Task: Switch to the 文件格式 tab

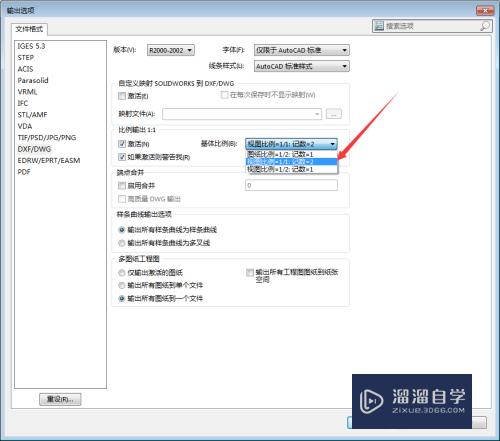Action: (29, 29)
